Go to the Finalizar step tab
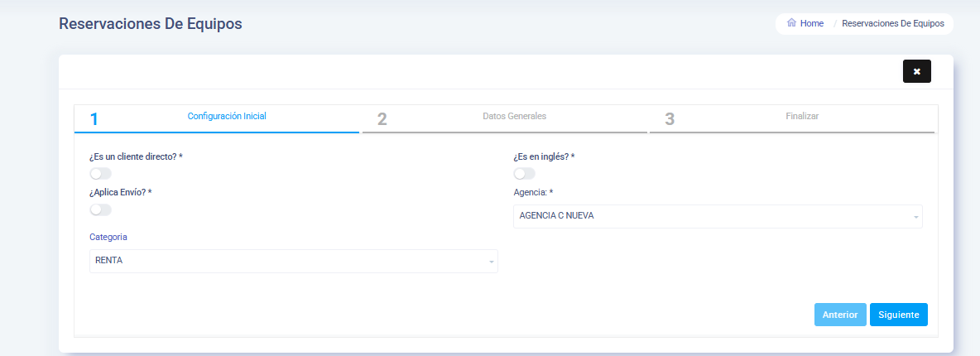The width and height of the screenshot is (980, 356). click(x=792, y=118)
